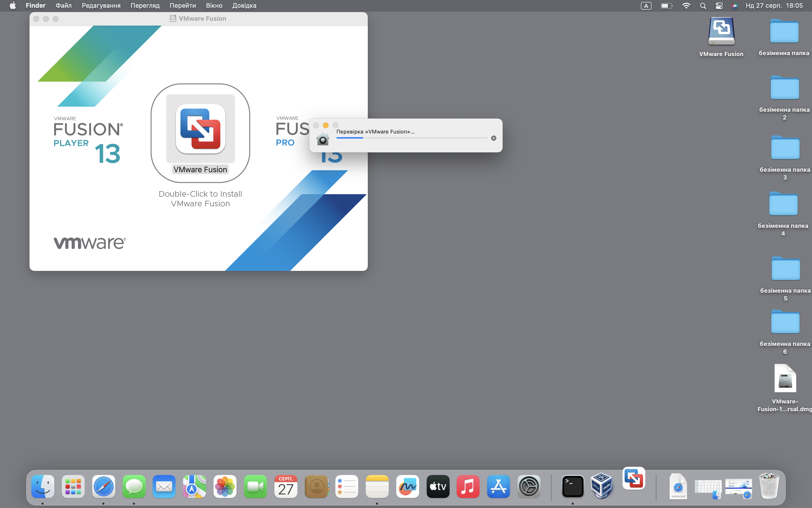
Task: Click the launching VMware Fusion Dock icon
Action: point(633,478)
